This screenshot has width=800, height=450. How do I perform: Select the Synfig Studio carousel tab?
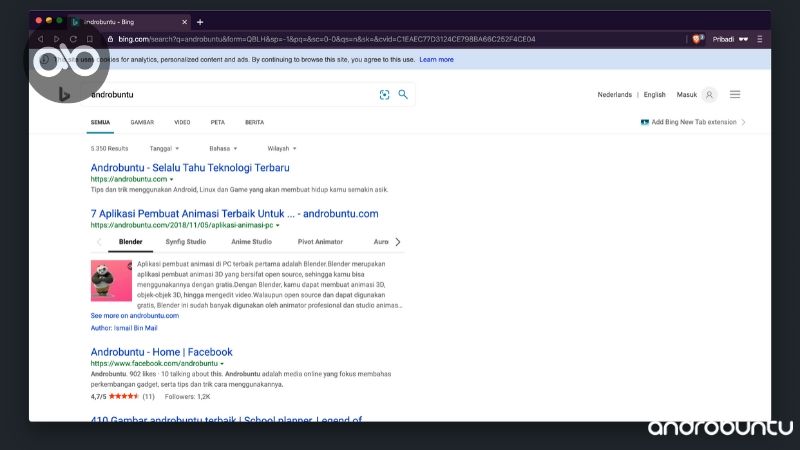(x=186, y=242)
